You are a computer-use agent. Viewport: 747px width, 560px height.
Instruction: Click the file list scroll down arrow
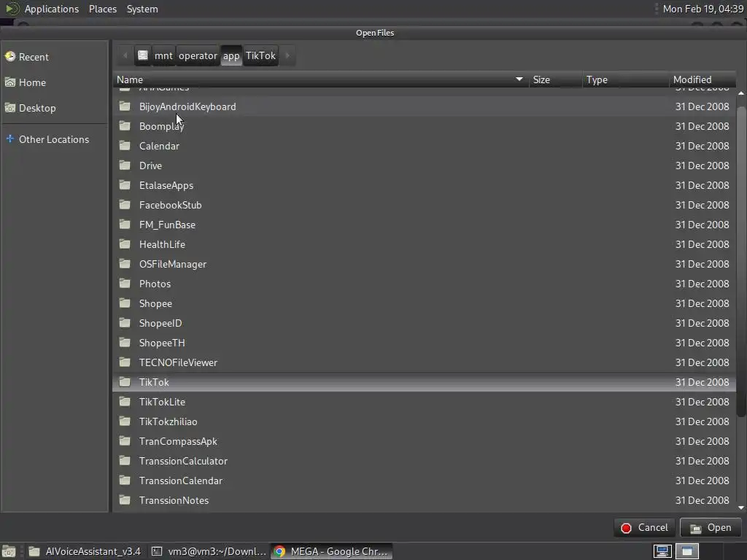click(741, 507)
